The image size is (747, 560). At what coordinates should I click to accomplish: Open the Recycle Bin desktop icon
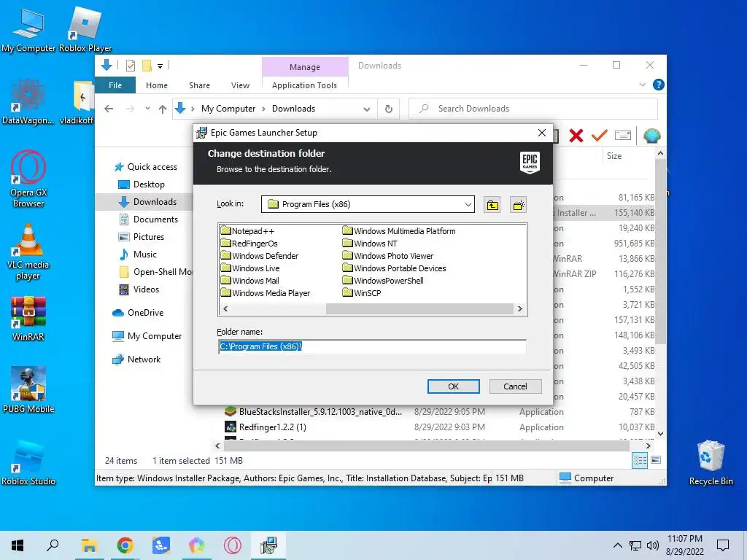[711, 463]
